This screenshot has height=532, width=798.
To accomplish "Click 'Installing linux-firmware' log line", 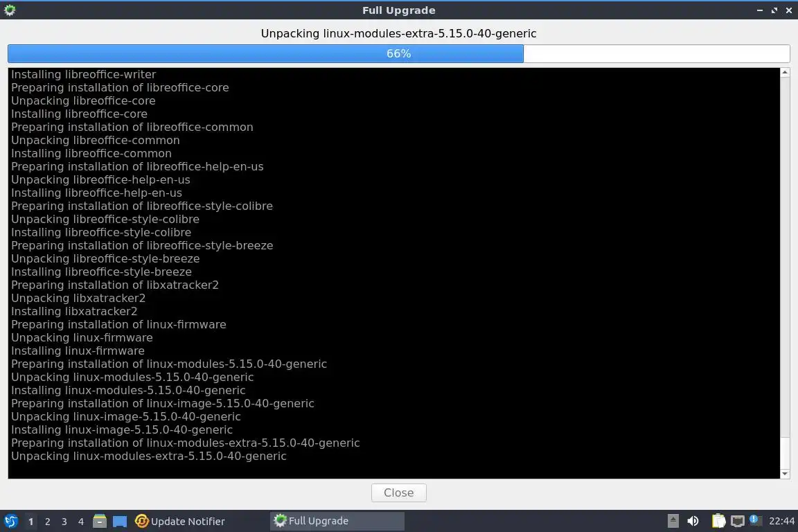I will [78, 351].
